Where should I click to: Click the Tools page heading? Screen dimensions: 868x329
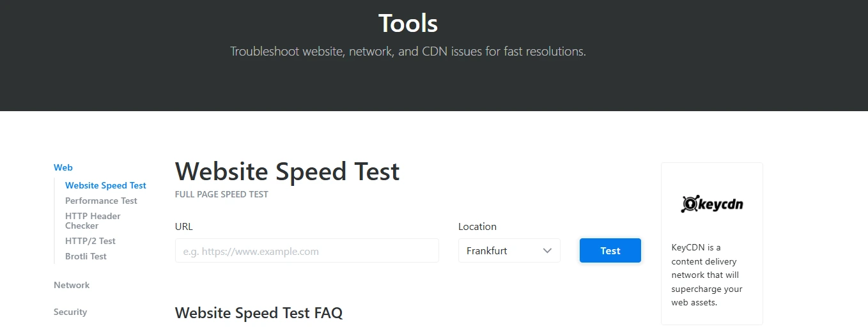click(x=408, y=24)
